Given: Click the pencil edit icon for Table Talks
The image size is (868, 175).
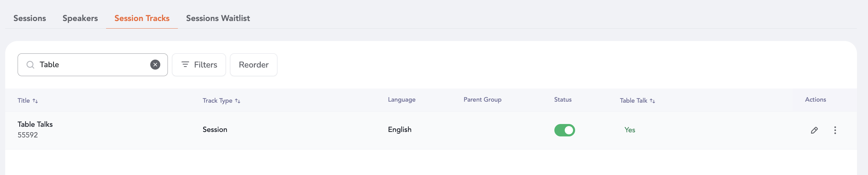Looking at the screenshot, I should tap(814, 130).
